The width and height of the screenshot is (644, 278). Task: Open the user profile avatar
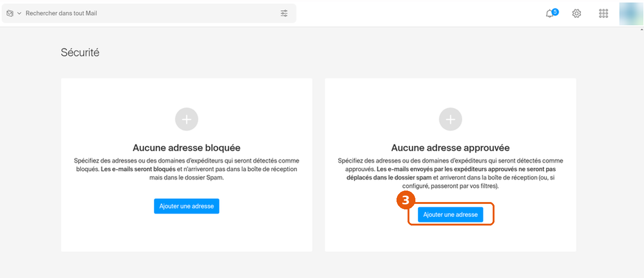click(631, 13)
